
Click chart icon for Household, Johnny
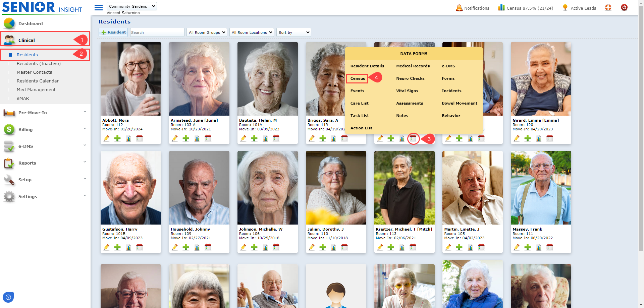point(197,247)
